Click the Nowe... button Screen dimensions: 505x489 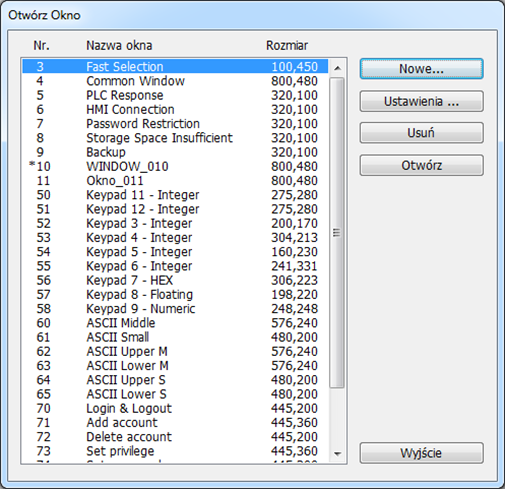[x=421, y=69]
